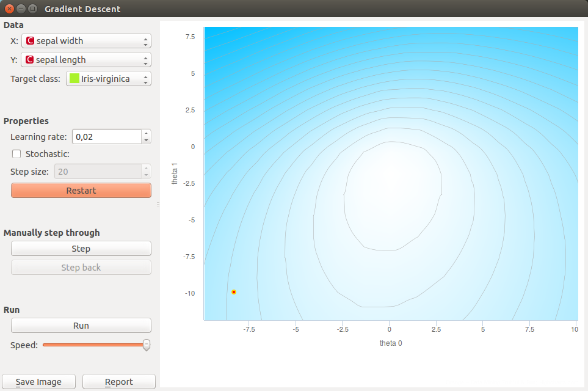588x391 pixels.
Task: Enable the Stochastic checkbox
Action: [16, 153]
